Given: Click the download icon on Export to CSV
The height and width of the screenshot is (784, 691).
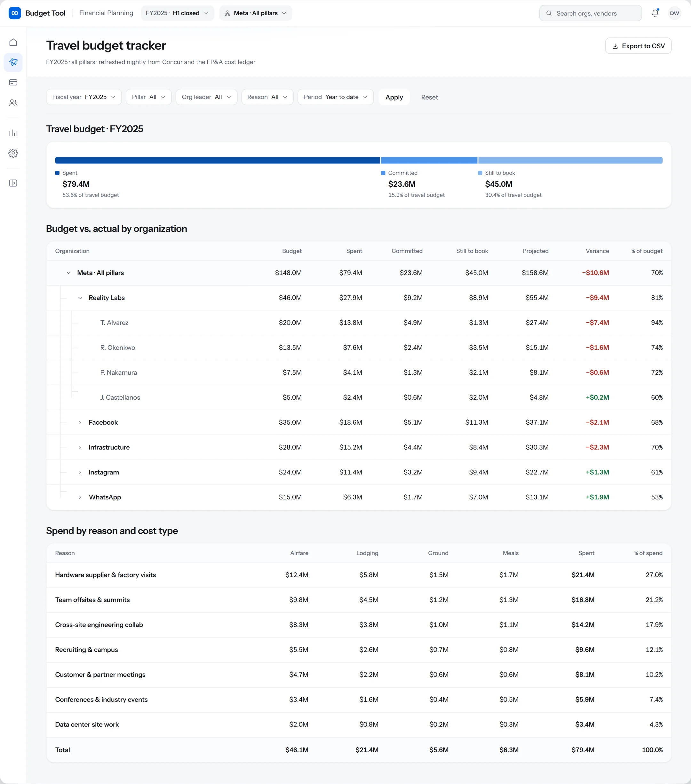Looking at the screenshot, I should coord(615,46).
